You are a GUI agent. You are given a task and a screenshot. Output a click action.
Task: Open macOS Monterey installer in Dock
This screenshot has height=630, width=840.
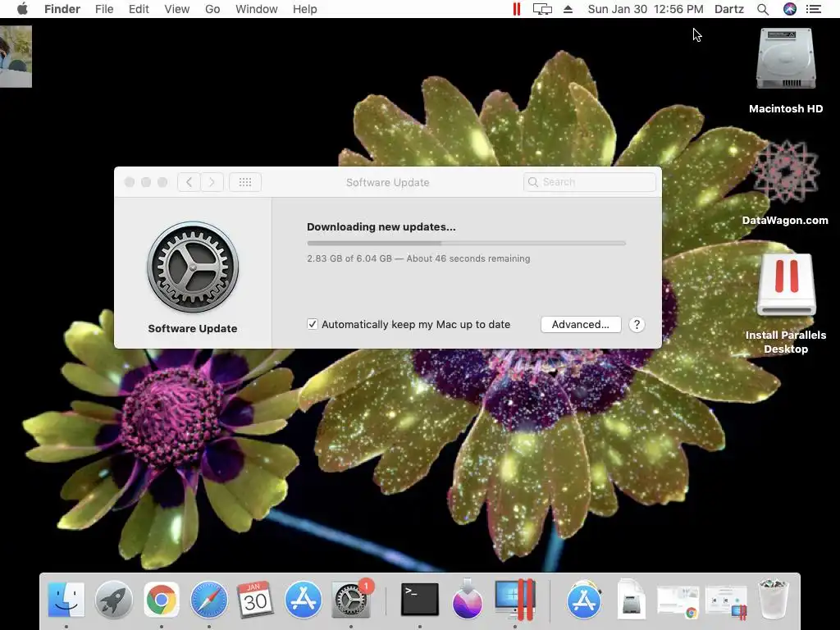point(467,600)
